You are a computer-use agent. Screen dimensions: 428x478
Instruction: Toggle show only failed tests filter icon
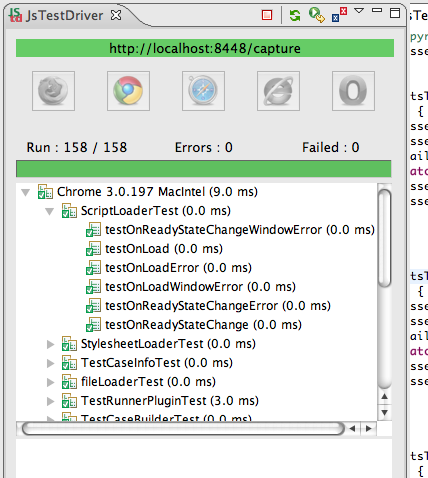click(340, 15)
